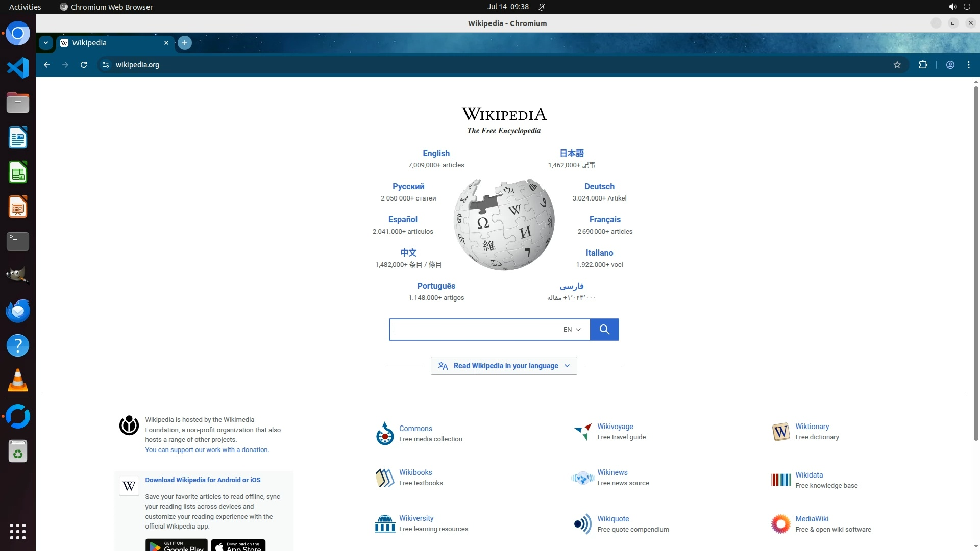Viewport: 980px width, 551px height.
Task: Open the tab search dropdown arrow
Action: click(x=46, y=43)
